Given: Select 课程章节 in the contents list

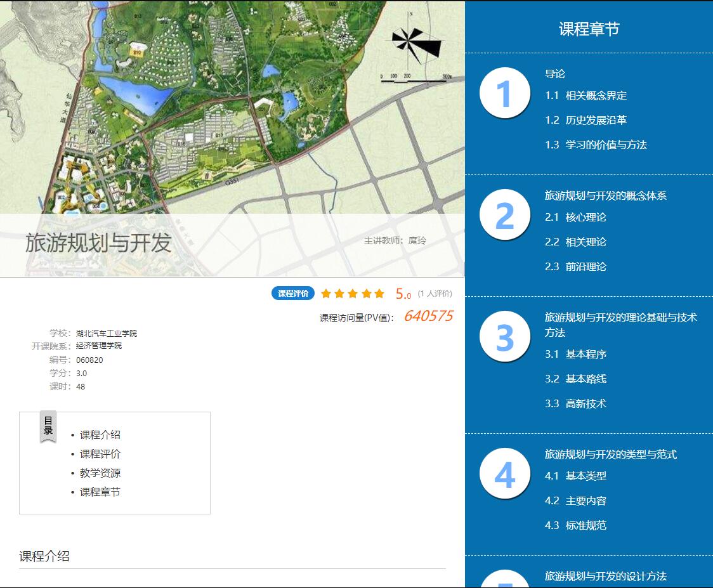Looking at the screenshot, I should tap(100, 492).
